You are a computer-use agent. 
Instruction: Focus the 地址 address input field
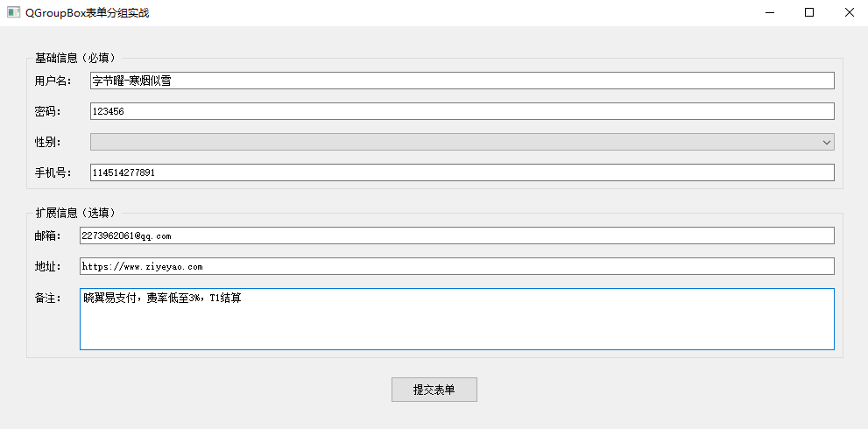[456, 266]
